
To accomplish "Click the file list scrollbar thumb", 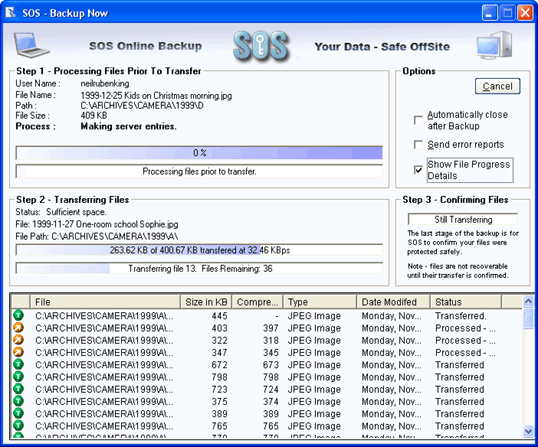I will coord(528,318).
